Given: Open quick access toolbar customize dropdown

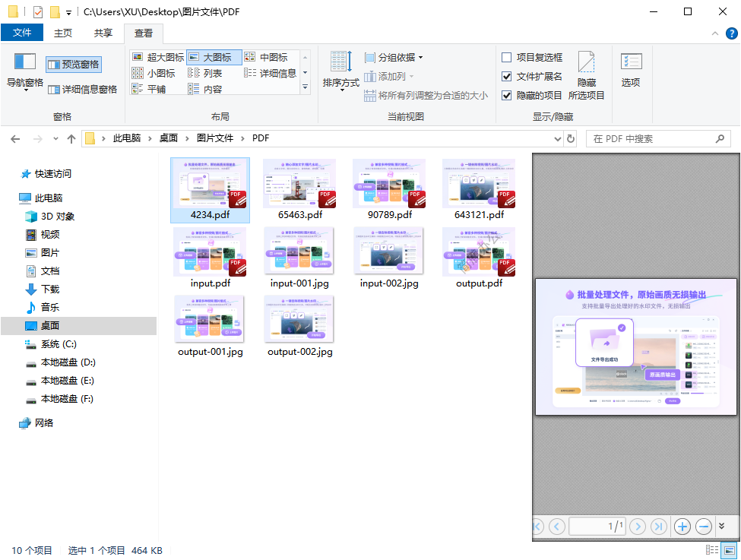Looking at the screenshot, I should 68,13.
